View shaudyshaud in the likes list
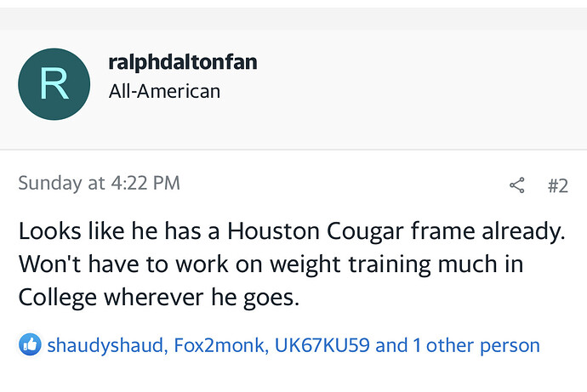The width and height of the screenshot is (587, 392). point(105,345)
